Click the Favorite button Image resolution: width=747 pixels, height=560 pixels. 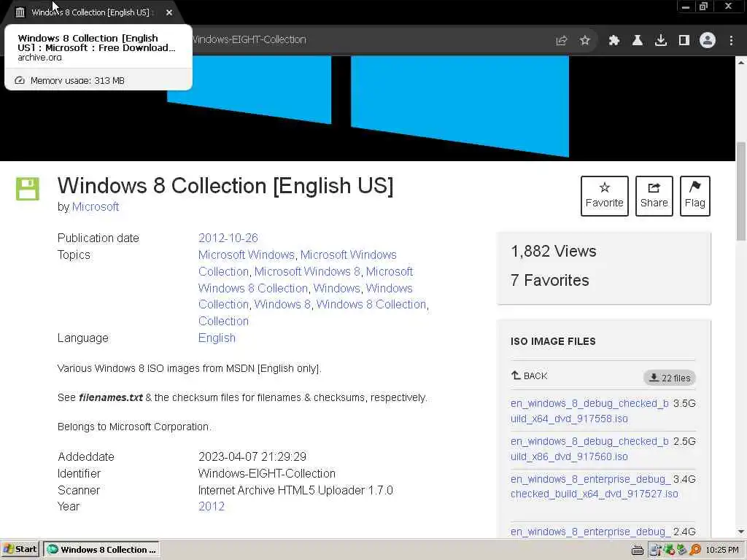605,195
